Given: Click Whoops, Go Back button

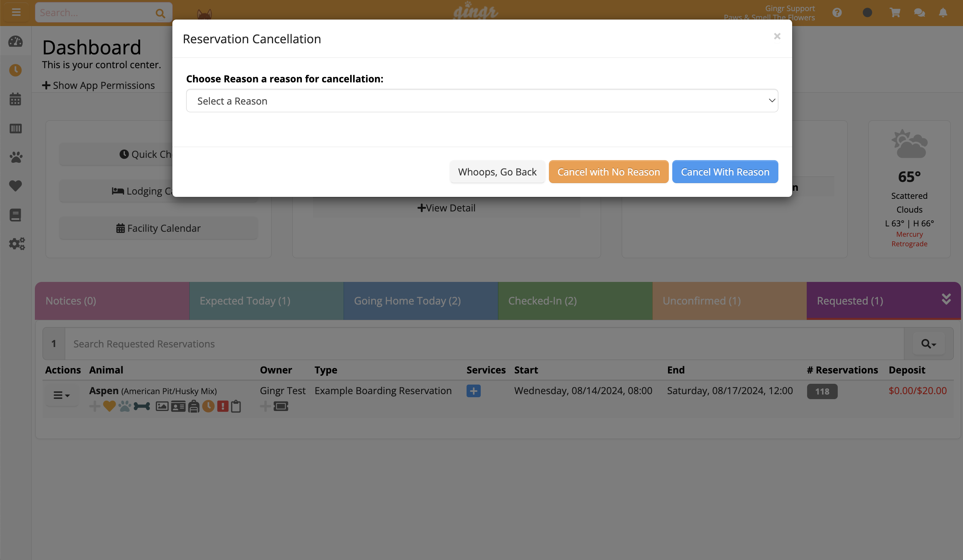Looking at the screenshot, I should pos(497,172).
